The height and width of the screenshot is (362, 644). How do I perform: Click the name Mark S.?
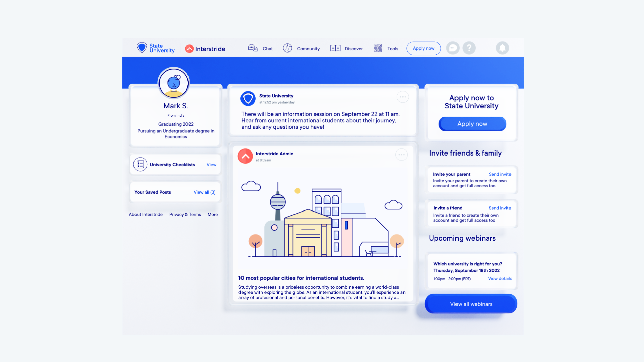click(x=176, y=106)
